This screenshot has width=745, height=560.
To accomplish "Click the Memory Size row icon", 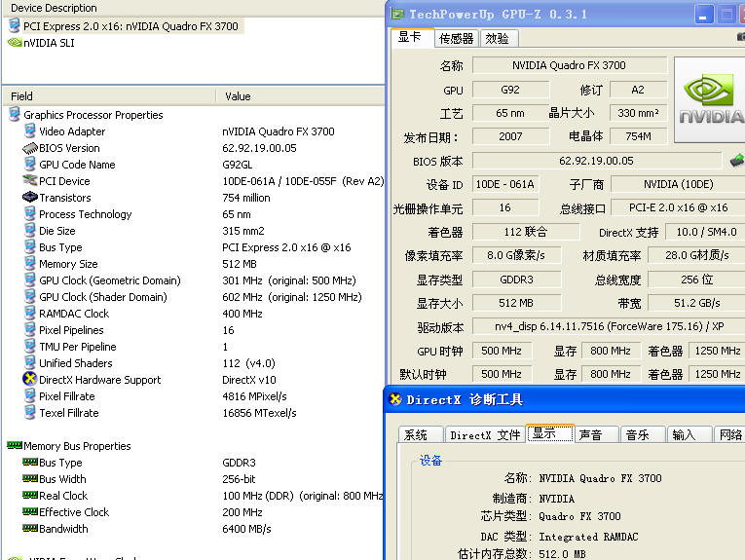I will point(29,263).
